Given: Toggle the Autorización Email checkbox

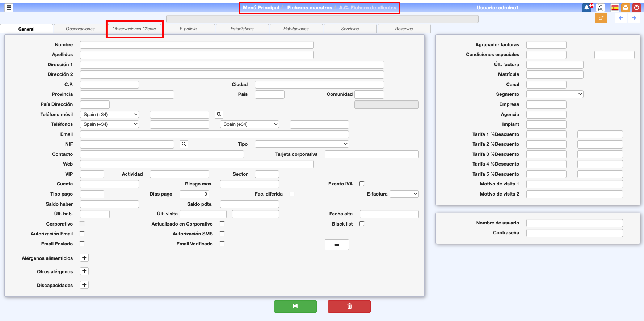Looking at the screenshot, I should pyautogui.click(x=82, y=234).
